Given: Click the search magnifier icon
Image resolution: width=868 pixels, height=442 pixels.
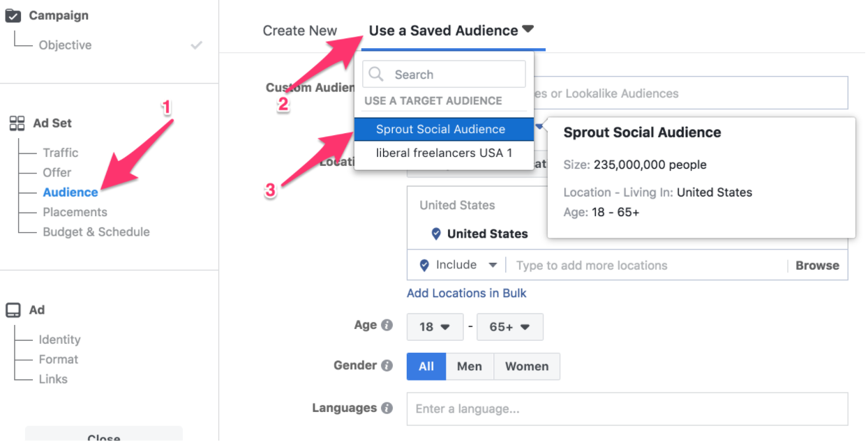Looking at the screenshot, I should pos(376,74).
